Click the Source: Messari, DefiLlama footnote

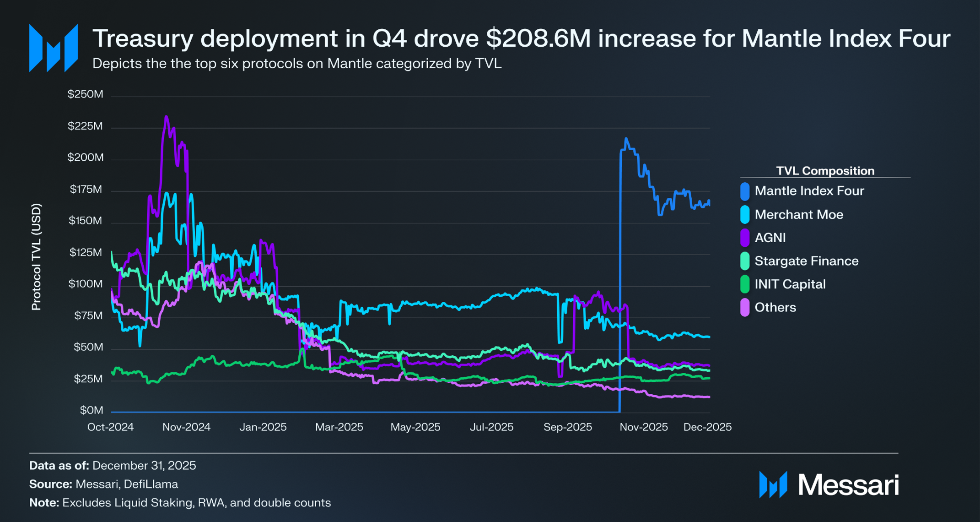point(103,484)
